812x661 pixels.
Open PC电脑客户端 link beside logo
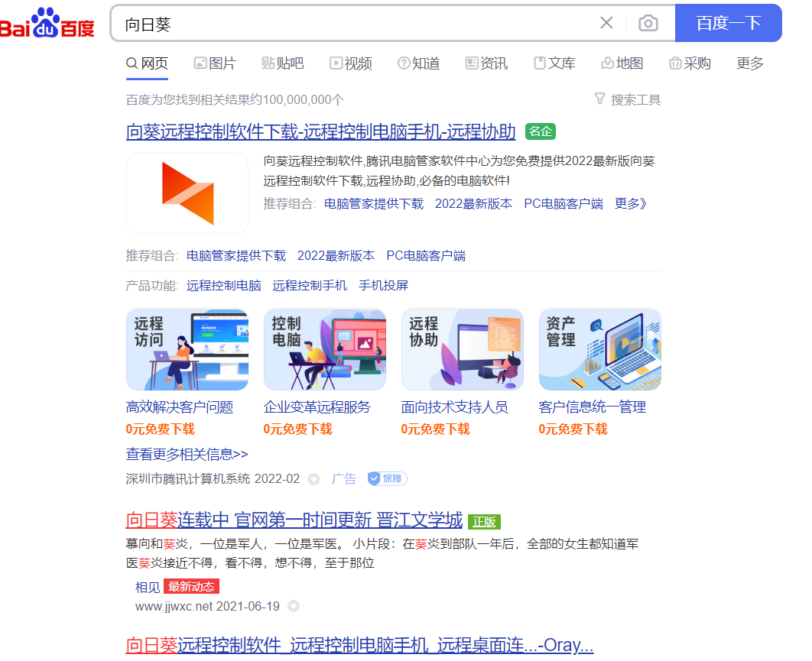(x=564, y=203)
